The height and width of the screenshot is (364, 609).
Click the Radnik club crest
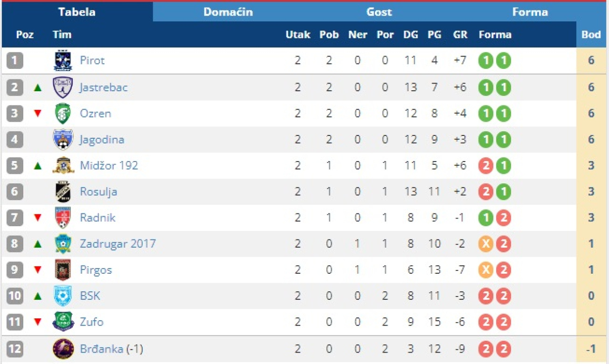click(63, 218)
